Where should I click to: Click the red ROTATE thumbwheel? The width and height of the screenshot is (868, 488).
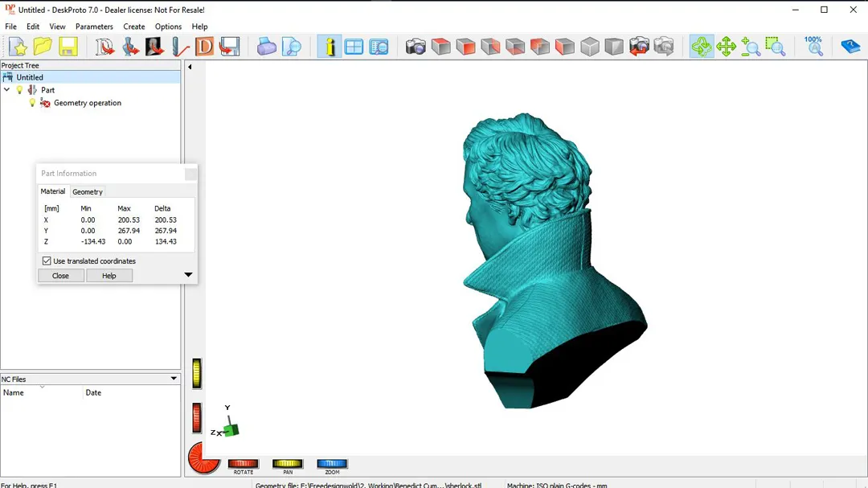(243, 464)
